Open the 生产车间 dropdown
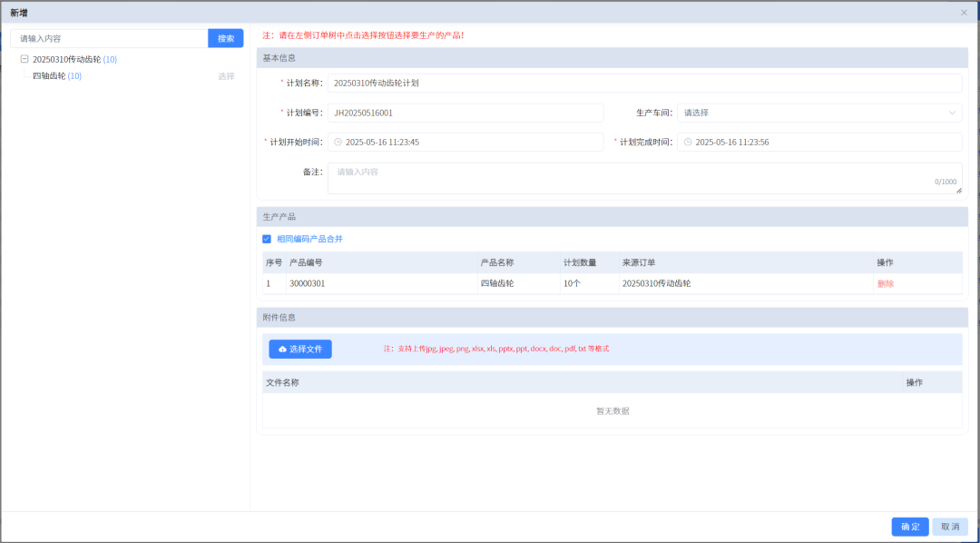The image size is (980, 543). pyautogui.click(x=819, y=113)
